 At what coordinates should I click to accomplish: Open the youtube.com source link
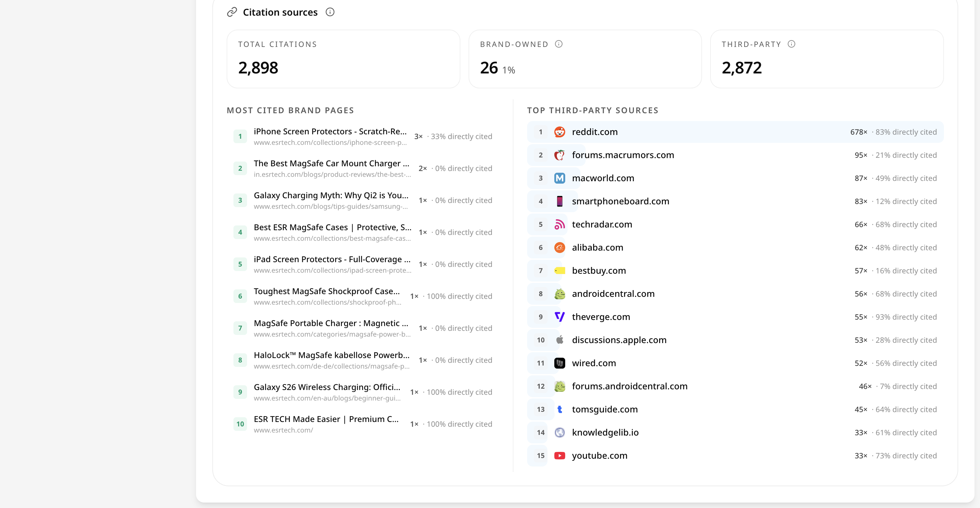[600, 456]
